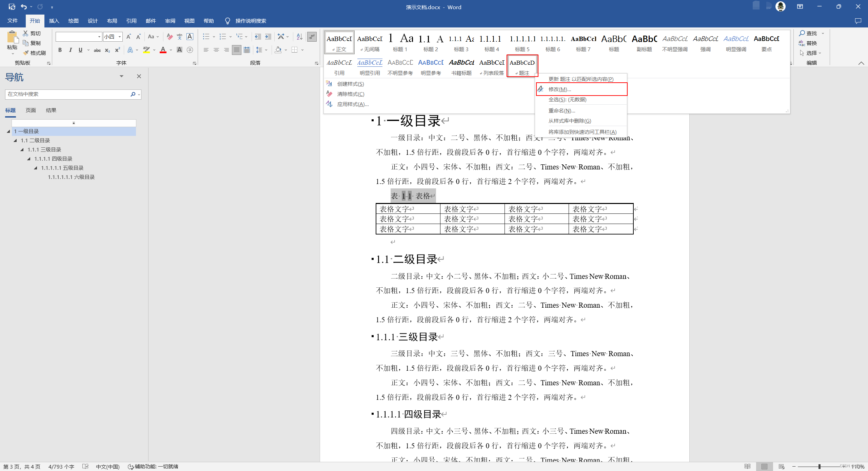Click the Format Painter brush icon
The width and height of the screenshot is (868, 471).
pos(26,53)
